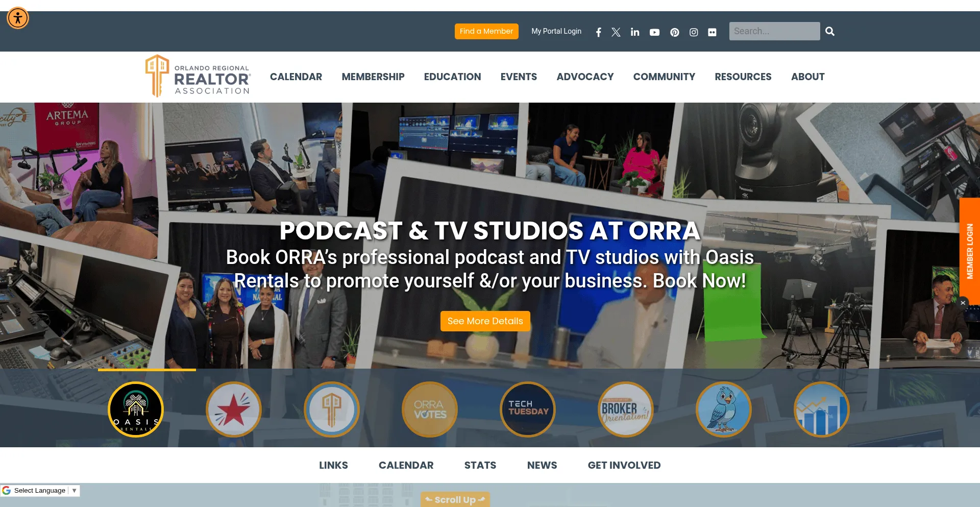Select the ORRA Votes slide circle
Image resolution: width=980 pixels, height=507 pixels.
click(430, 409)
